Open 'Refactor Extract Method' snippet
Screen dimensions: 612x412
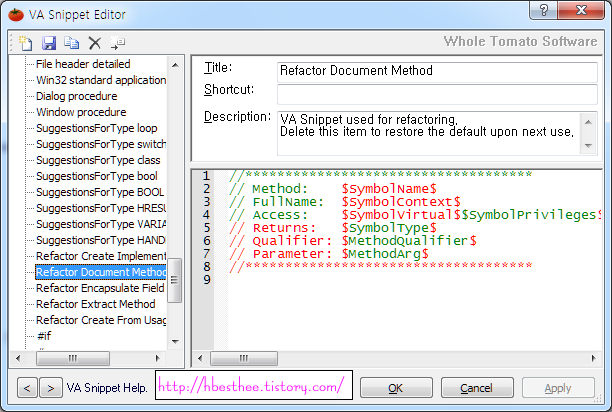coord(96,304)
